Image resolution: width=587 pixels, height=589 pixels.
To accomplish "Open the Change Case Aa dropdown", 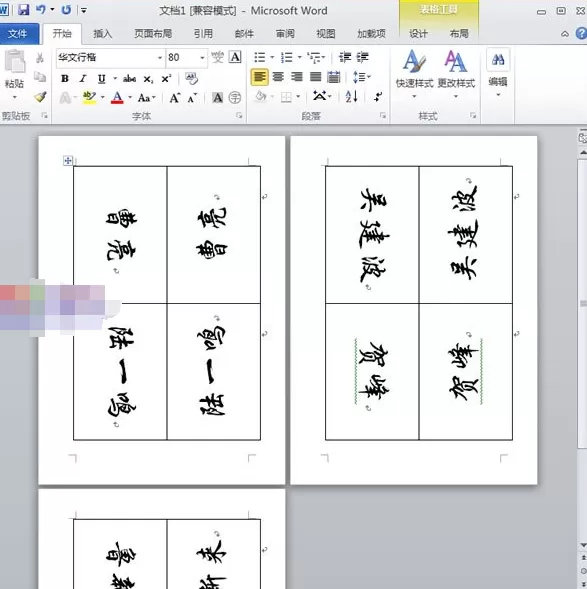I will pyautogui.click(x=146, y=98).
